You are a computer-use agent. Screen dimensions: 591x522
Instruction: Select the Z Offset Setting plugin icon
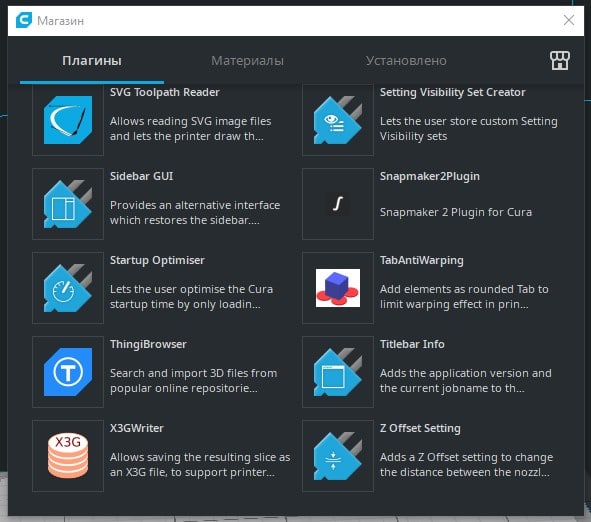(338, 456)
